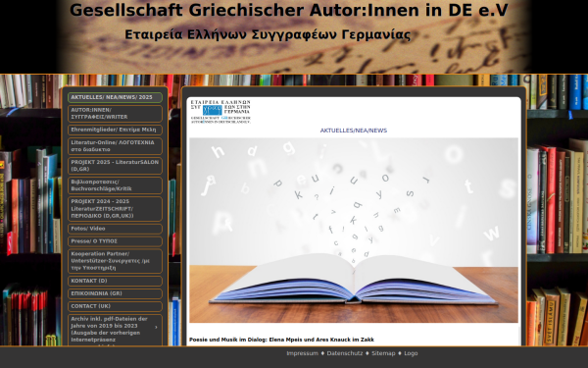The width and height of the screenshot is (588, 368).
Task: Click the open book with letters image
Action: pyautogui.click(x=354, y=231)
